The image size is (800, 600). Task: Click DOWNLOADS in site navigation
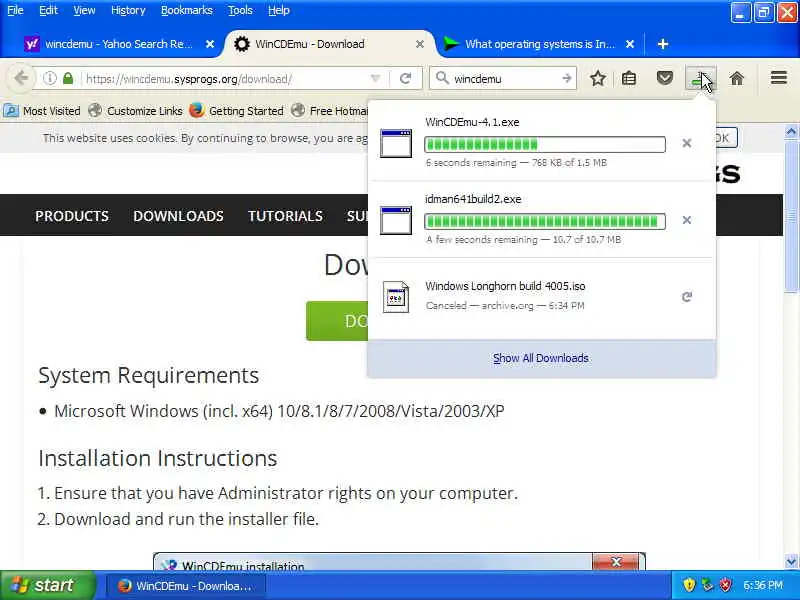tap(178, 216)
